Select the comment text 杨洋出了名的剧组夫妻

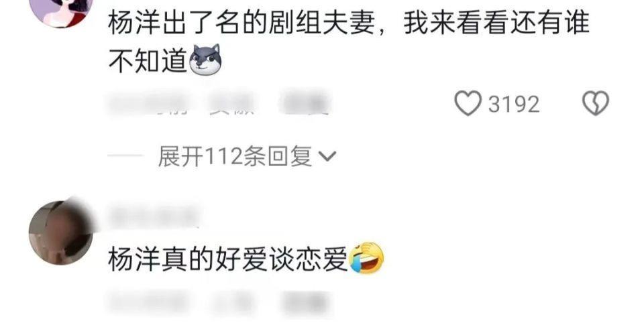click(x=241, y=23)
